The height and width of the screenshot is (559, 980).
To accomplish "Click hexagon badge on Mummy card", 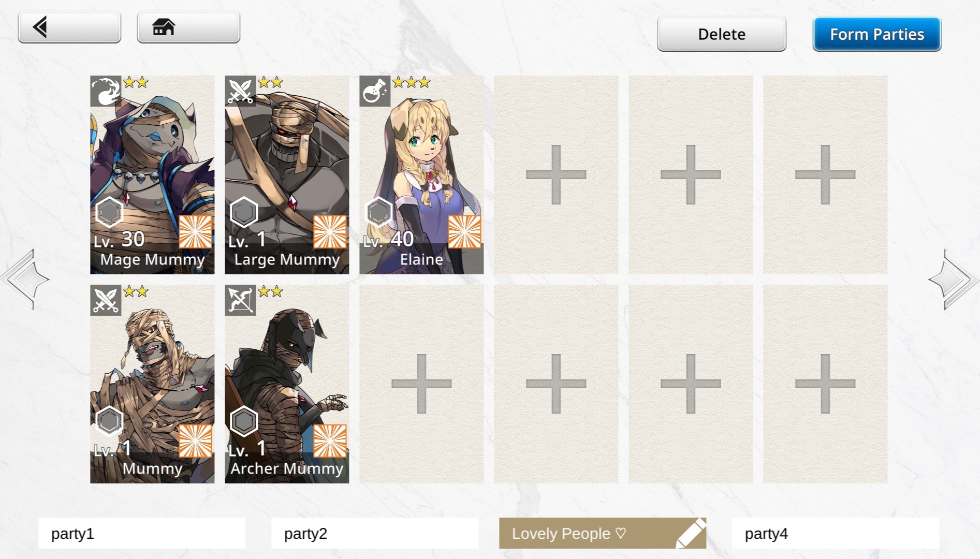I will coord(109,421).
